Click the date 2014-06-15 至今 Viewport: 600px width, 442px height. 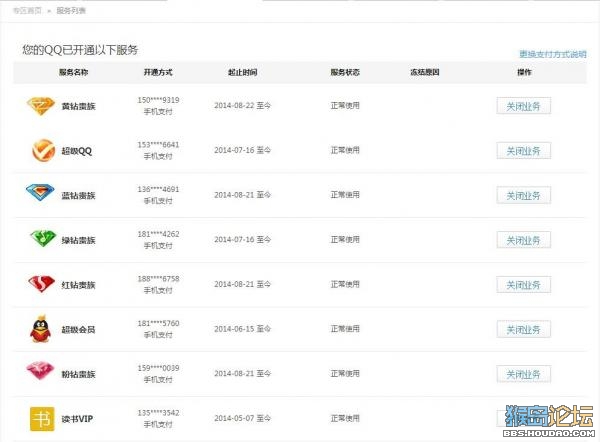[243, 329]
